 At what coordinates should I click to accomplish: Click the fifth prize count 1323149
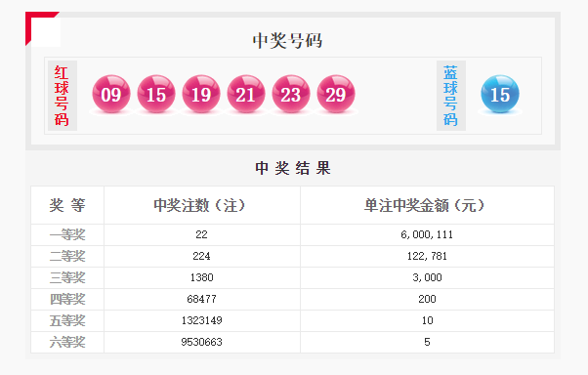pyautogui.click(x=202, y=320)
